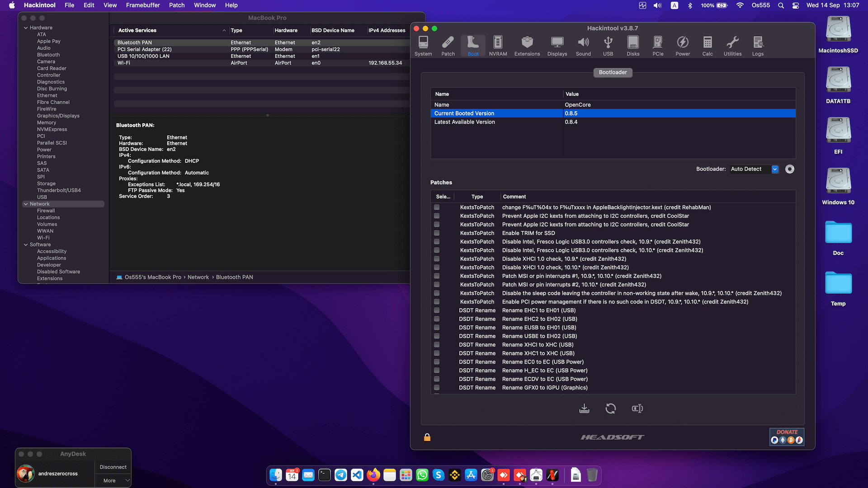Open the MacintoshSSD drive on desktop
The image size is (868, 488).
pos(838,34)
